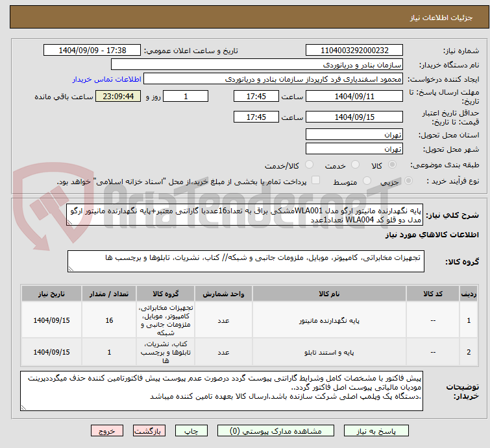Click the resize handle of شرح کلی نیاز box

(69, 222)
